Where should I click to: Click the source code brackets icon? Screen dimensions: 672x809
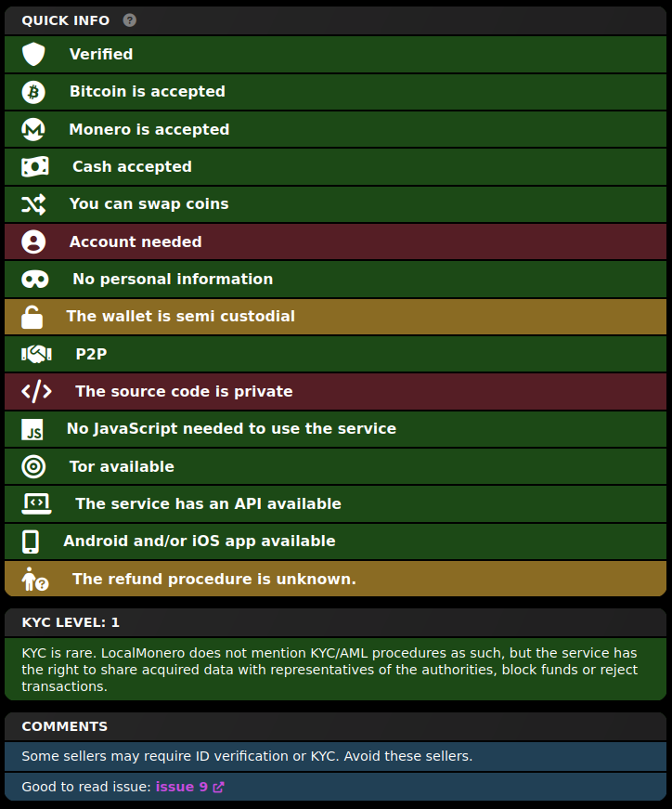coord(36,392)
